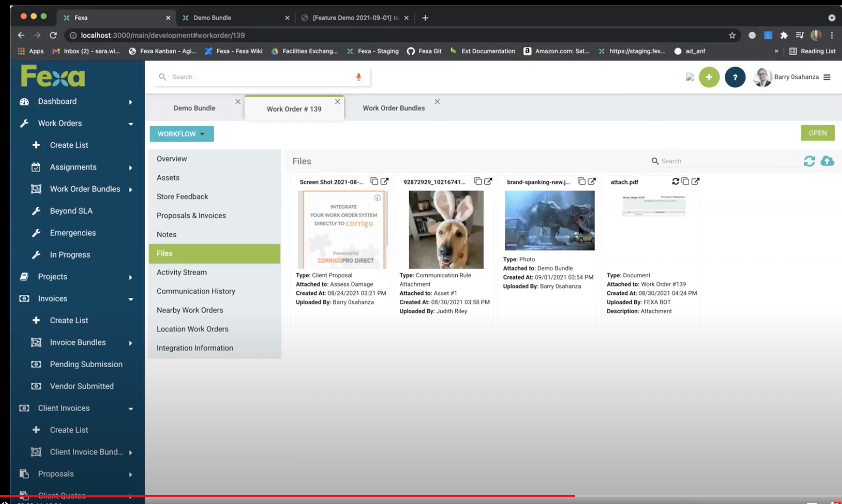Open the dog with bunny ears thumbnail
The width and height of the screenshot is (842, 504).
click(446, 230)
